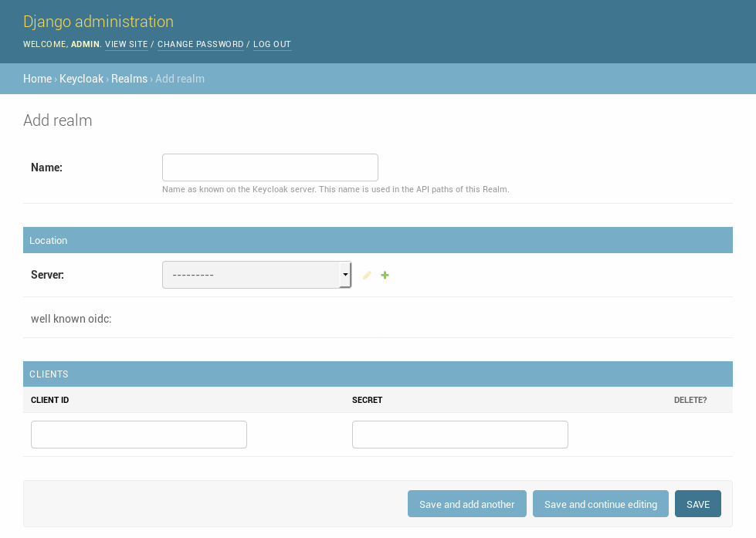
Task: Click Save and continue editing button
Action: click(x=600, y=504)
